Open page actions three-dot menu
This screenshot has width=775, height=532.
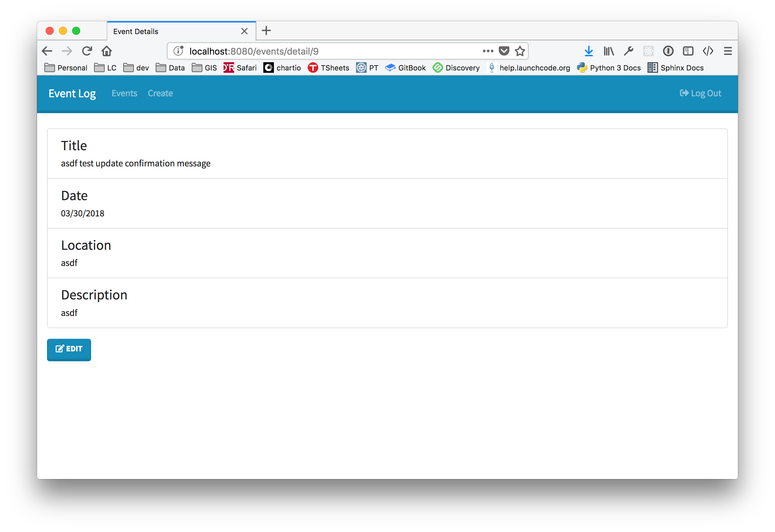pos(488,51)
